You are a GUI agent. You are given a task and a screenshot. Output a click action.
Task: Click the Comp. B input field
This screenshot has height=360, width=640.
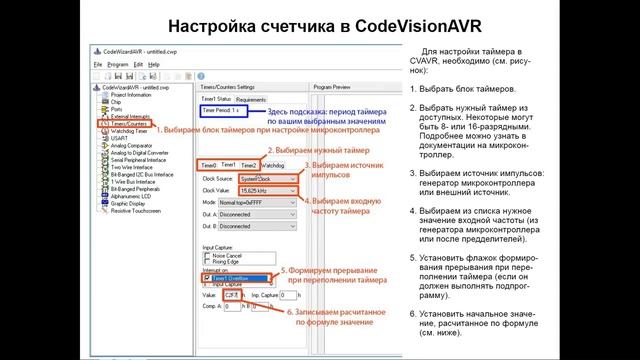260,306
